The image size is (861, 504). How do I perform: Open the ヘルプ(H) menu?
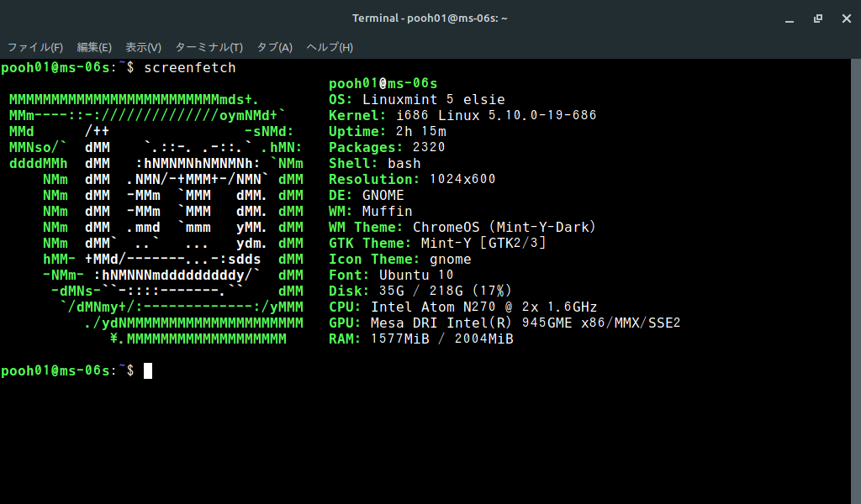[x=330, y=47]
